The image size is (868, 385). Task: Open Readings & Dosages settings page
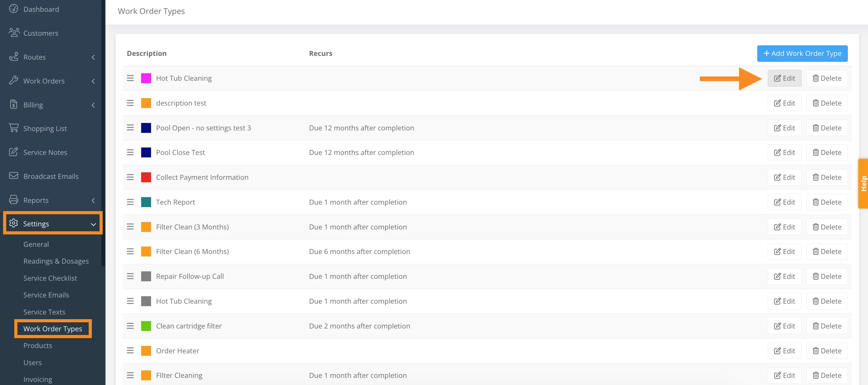tap(56, 261)
